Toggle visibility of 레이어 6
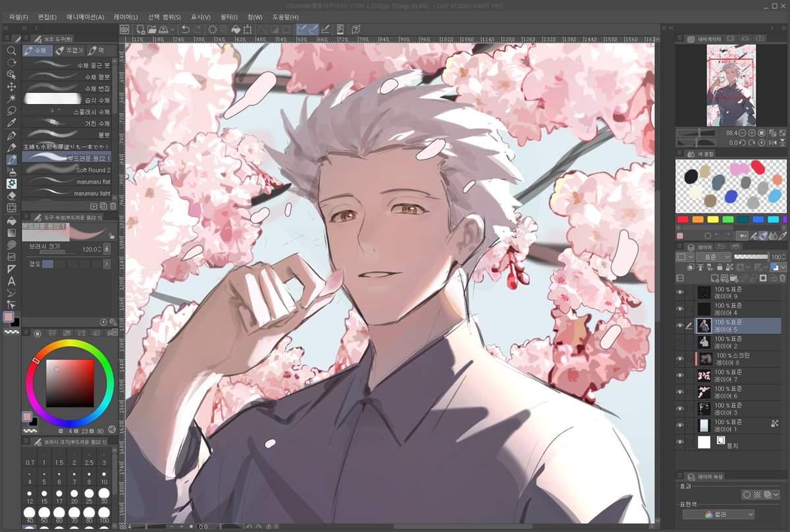Image resolution: width=790 pixels, height=532 pixels. [x=680, y=392]
